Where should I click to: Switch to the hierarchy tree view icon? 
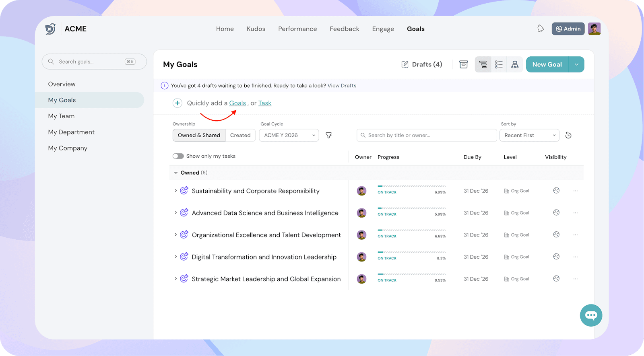click(x=515, y=64)
